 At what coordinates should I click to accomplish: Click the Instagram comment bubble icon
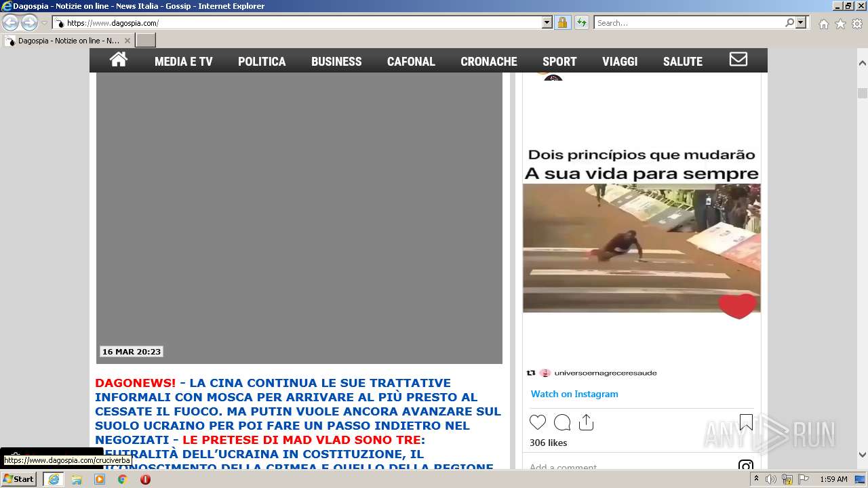tap(562, 423)
